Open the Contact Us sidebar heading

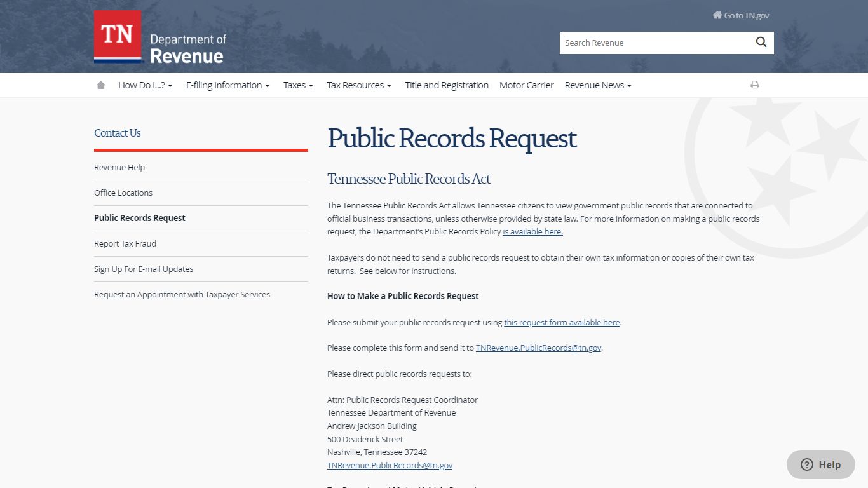tap(118, 133)
